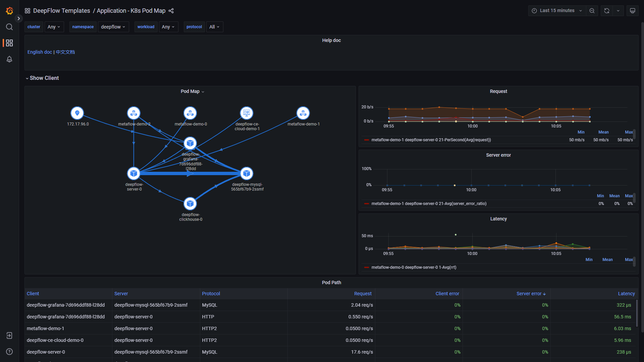Open the Last 15 minutes time picker
This screenshot has width=644, height=362.
(x=557, y=11)
